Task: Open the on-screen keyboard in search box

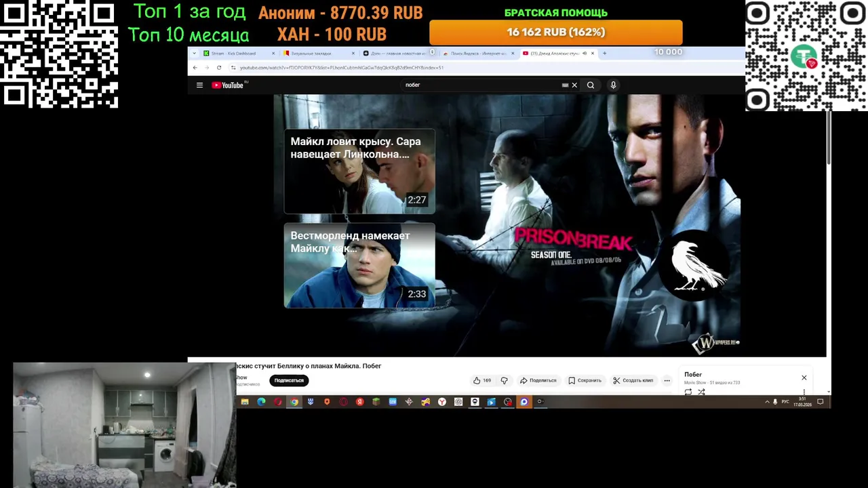Action: pyautogui.click(x=565, y=85)
